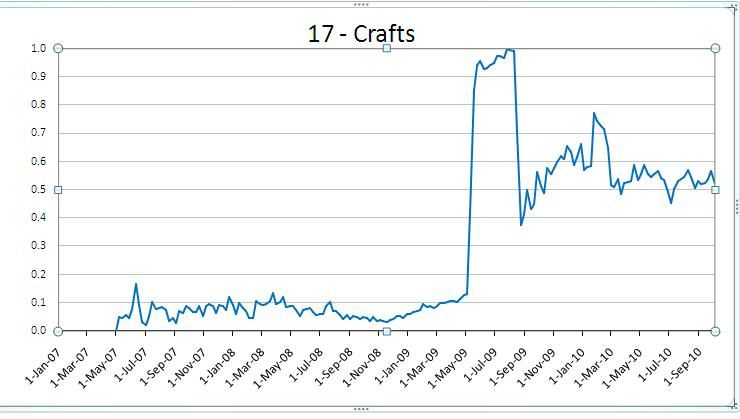Click the 1.0 label on the vertical axis
The height and width of the screenshot is (419, 740).
pos(38,48)
